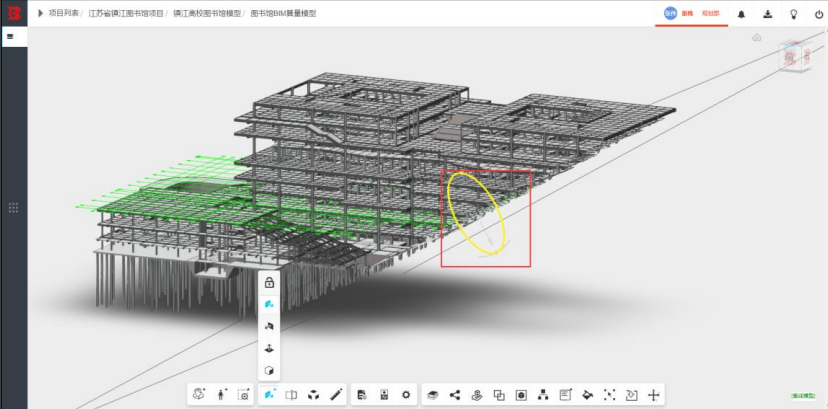This screenshot has height=409, width=828.
Task: Toggle the blue section tool in bottom toolbar
Action: [x=269, y=394]
